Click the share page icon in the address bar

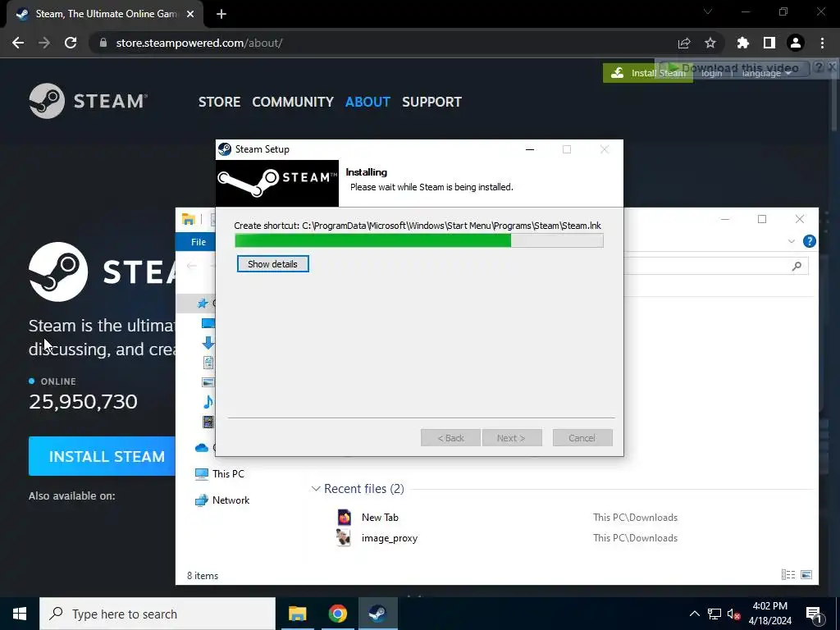(x=684, y=43)
